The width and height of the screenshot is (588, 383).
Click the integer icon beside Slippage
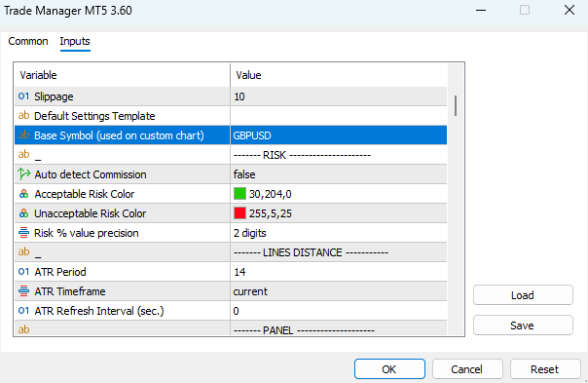click(23, 96)
